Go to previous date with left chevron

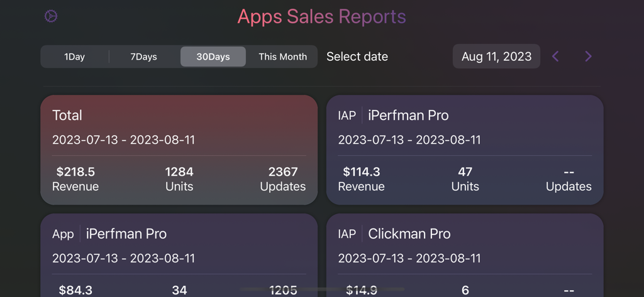(555, 57)
